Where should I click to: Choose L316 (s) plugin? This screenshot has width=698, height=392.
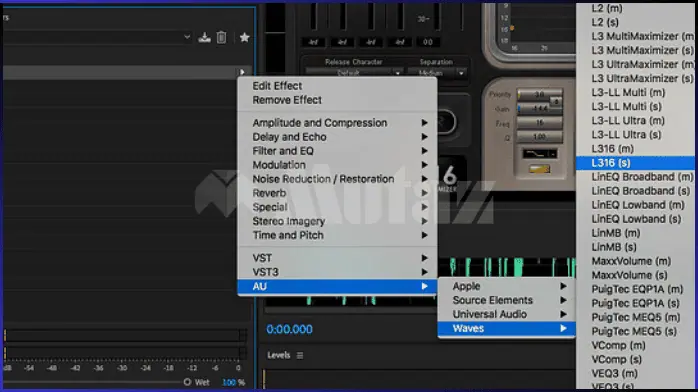pyautogui.click(x=635, y=163)
